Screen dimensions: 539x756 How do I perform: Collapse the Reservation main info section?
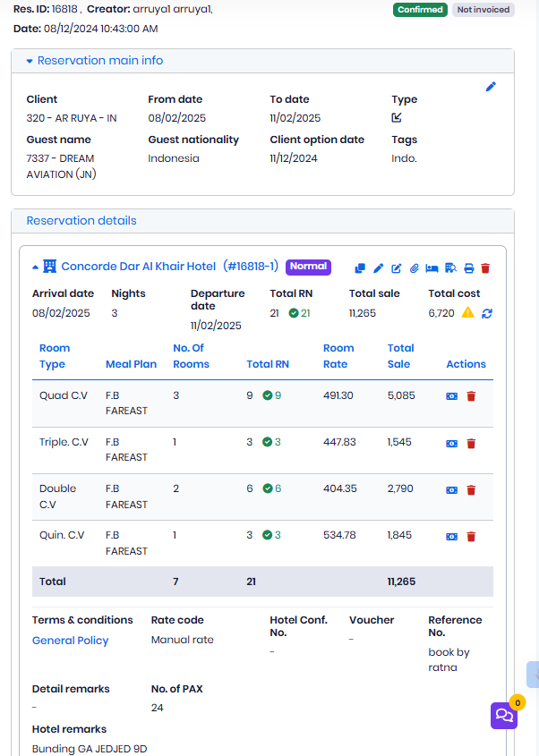pos(29,60)
